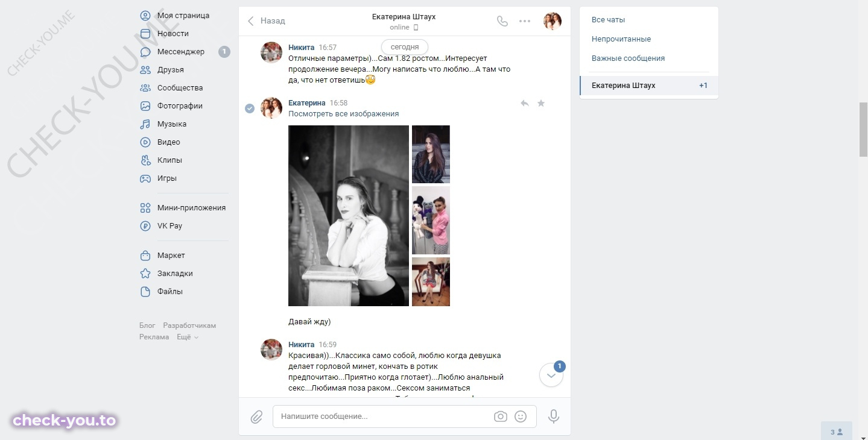Click the microphone voice message icon
Viewport: 868px width, 440px height.
coord(553,416)
